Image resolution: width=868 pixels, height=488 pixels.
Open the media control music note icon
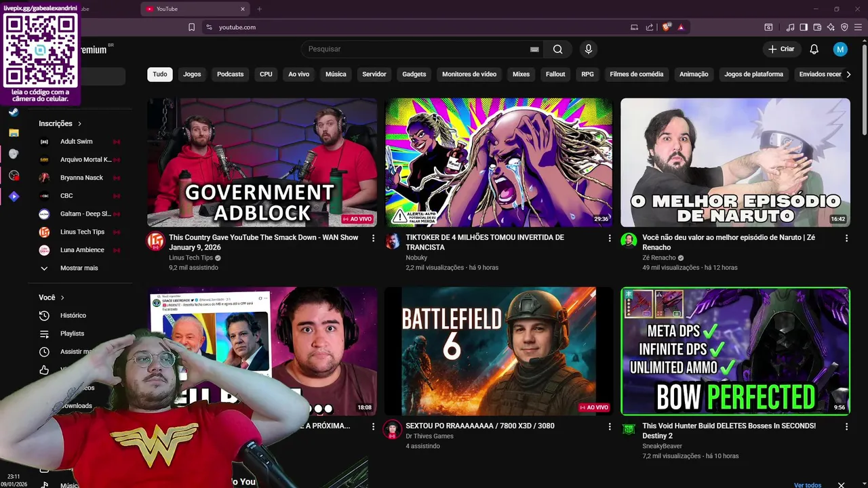coord(790,27)
